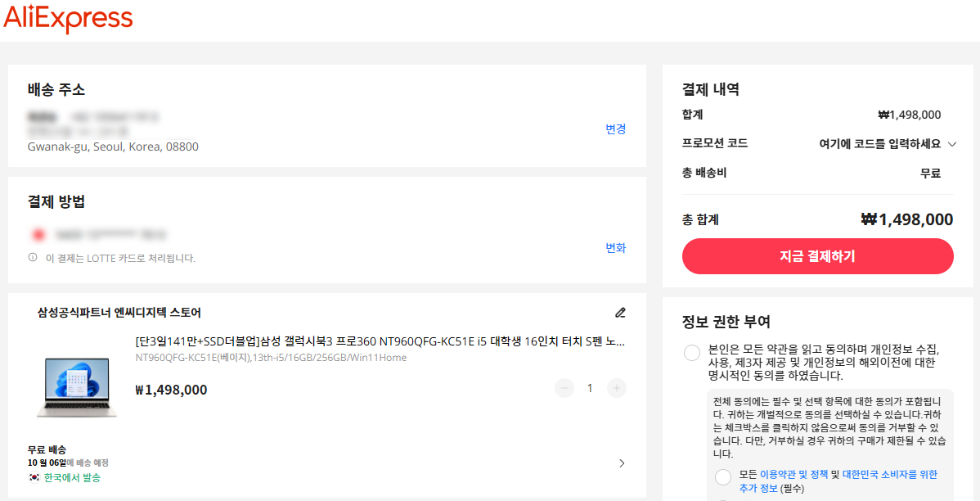Screen dimensions: 980x501
Task: Click the 총 합계 total amount value
Action: coord(907,219)
